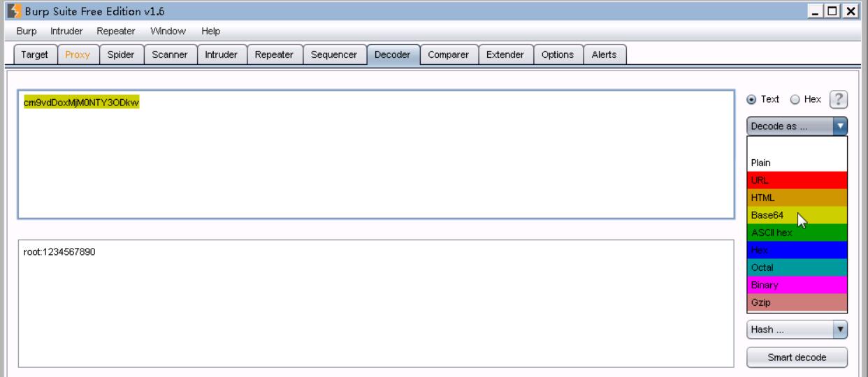The image size is (868, 377).
Task: Switch to the Comparer tab
Action: pos(449,55)
